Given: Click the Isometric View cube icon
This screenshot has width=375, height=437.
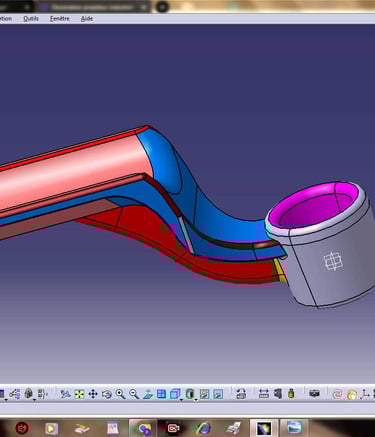Looking at the screenshot, I should (175, 394).
